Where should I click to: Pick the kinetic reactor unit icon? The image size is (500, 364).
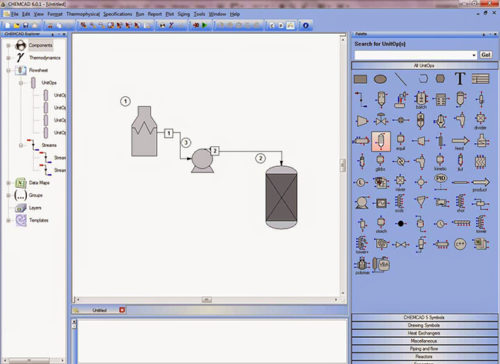[440, 162]
